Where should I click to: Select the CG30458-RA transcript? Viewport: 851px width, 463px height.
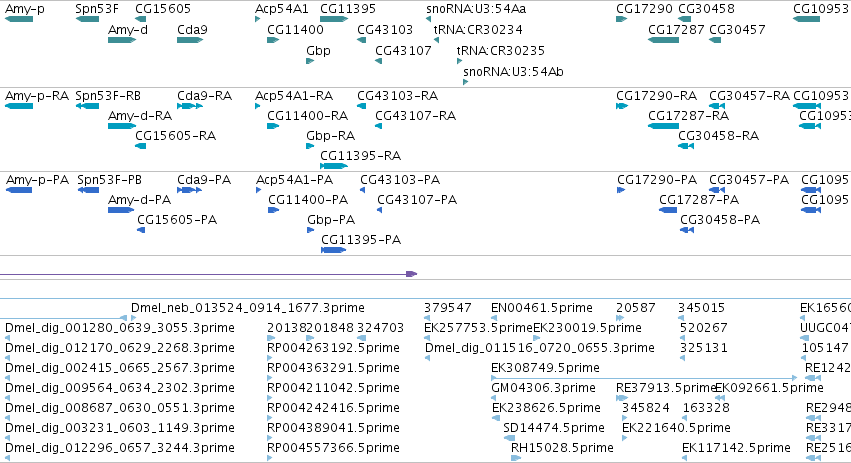(686, 146)
